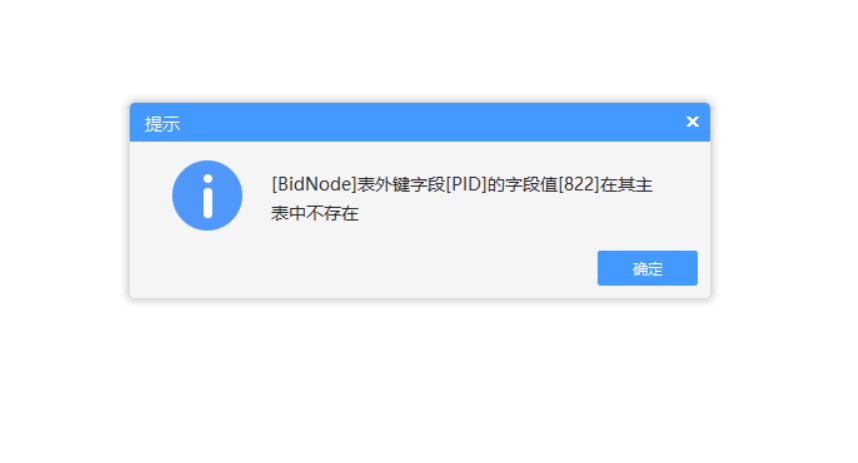
Task: Click the white background above the dialog
Action: (x=420, y=49)
